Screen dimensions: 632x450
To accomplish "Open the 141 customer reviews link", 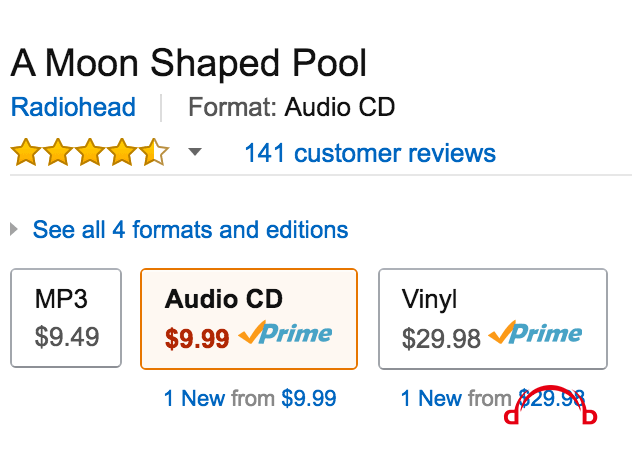I will 370,153.
